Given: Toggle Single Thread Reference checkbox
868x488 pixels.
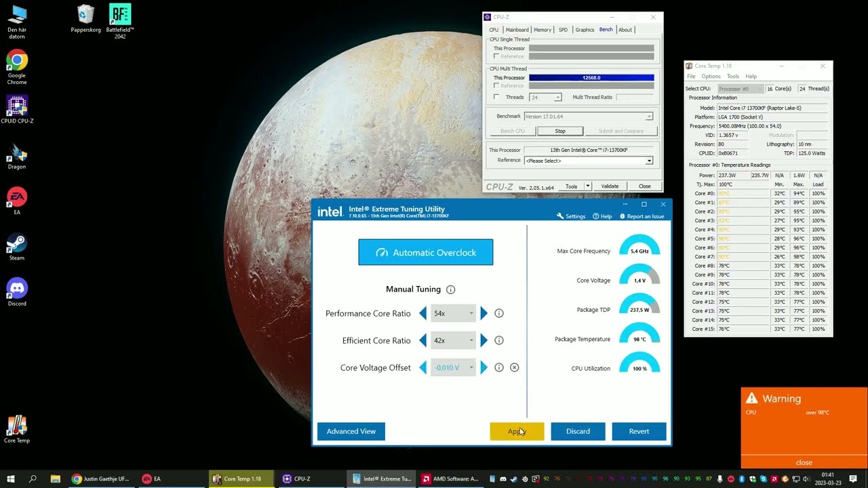Looking at the screenshot, I should tap(496, 56).
